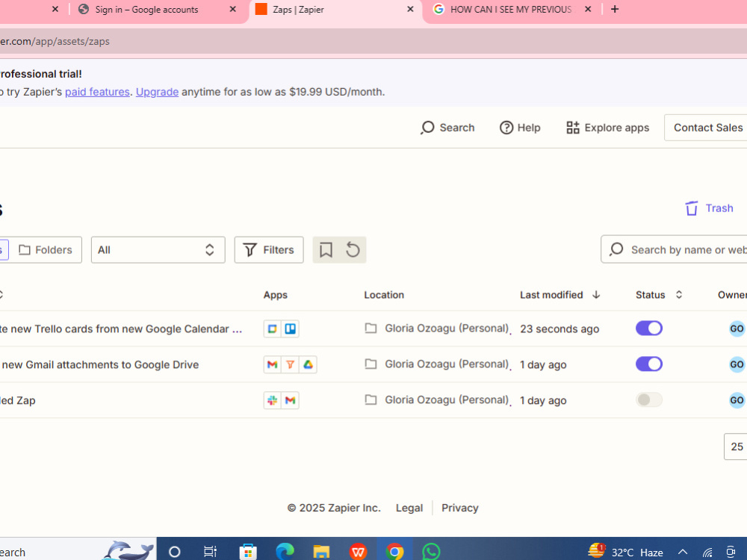
Task: Click the Search button in header
Action: point(447,128)
